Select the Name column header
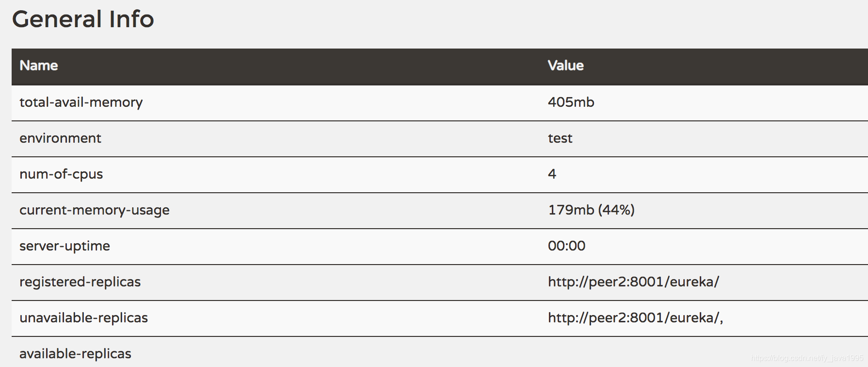This screenshot has width=868, height=367. 39,66
